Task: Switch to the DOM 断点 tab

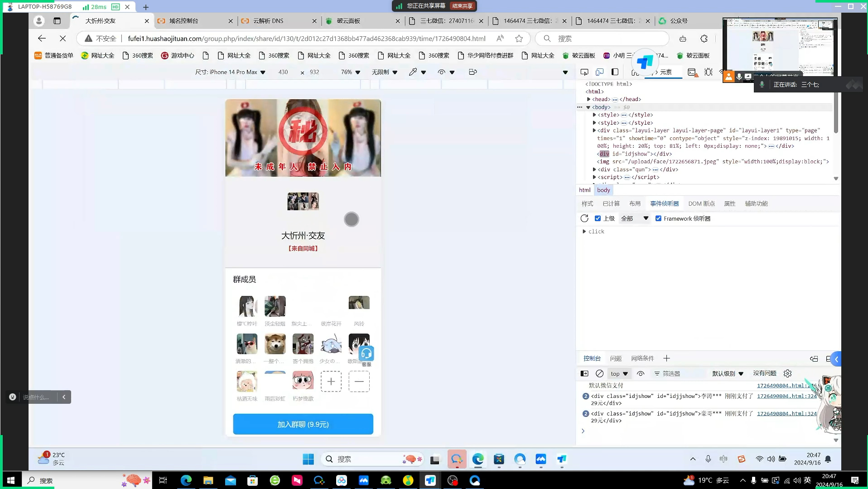Action: coord(701,204)
